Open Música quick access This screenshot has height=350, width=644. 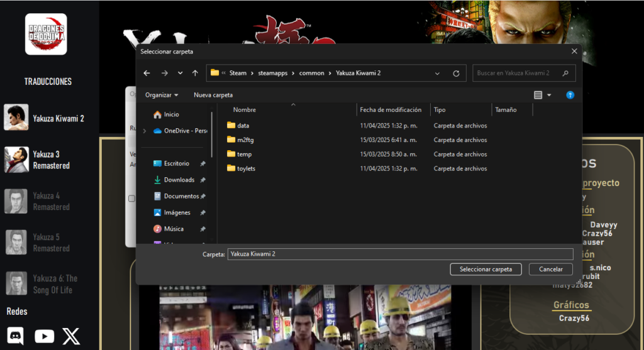coord(169,229)
